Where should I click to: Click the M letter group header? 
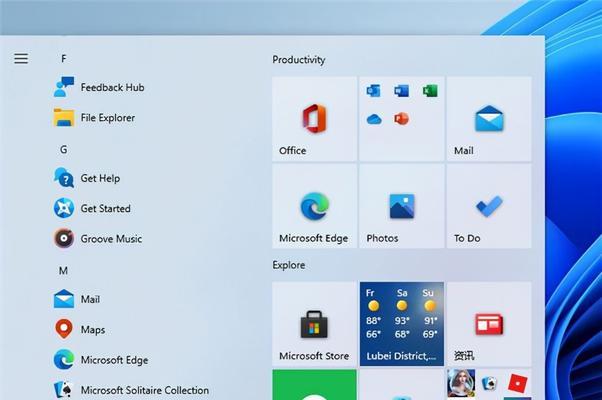point(63,271)
